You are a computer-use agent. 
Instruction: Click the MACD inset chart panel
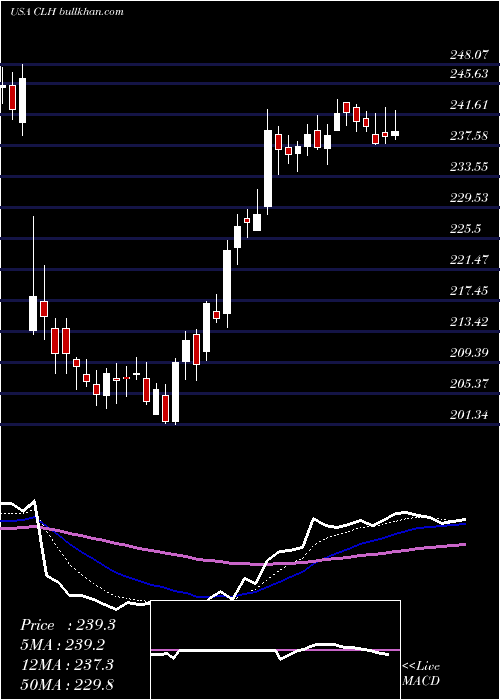pyautogui.click(x=275, y=650)
